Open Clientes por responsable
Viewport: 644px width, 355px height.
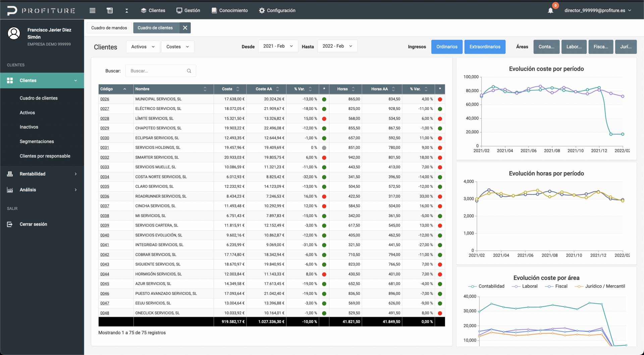(45, 156)
